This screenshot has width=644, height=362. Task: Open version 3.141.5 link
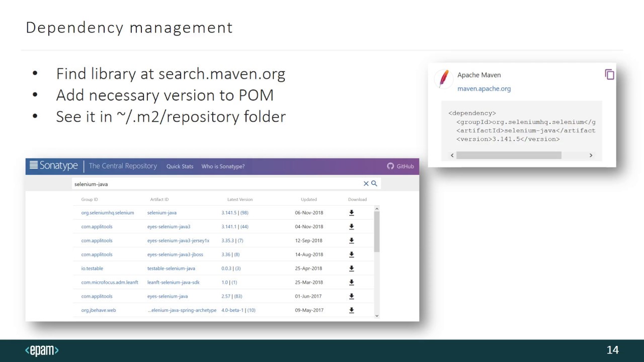228,213
